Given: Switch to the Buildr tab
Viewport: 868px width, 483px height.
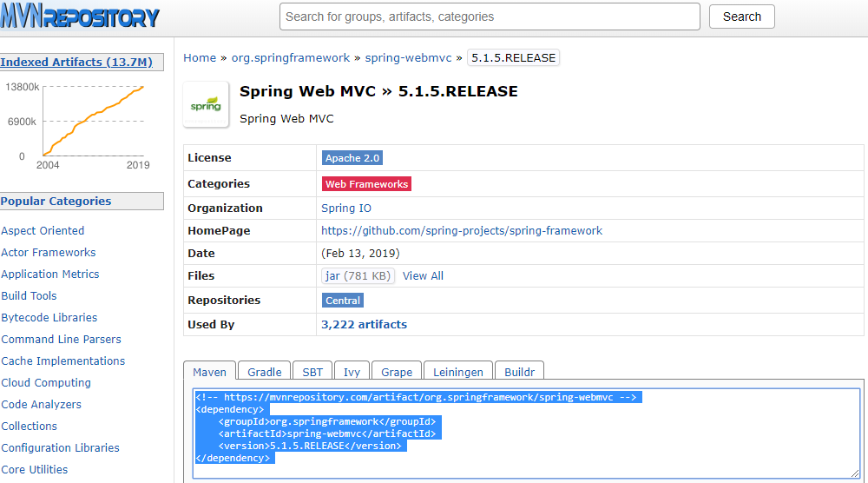Looking at the screenshot, I should point(519,372).
